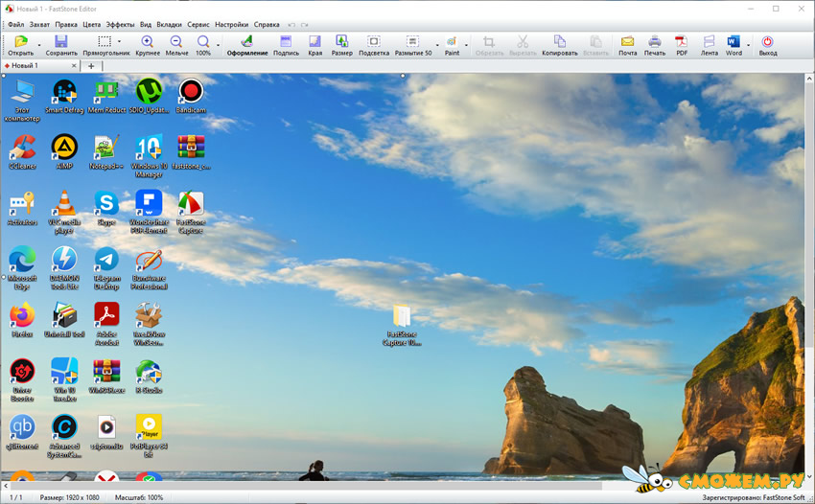Open the Эффекты menu
The image size is (815, 504).
tap(120, 24)
